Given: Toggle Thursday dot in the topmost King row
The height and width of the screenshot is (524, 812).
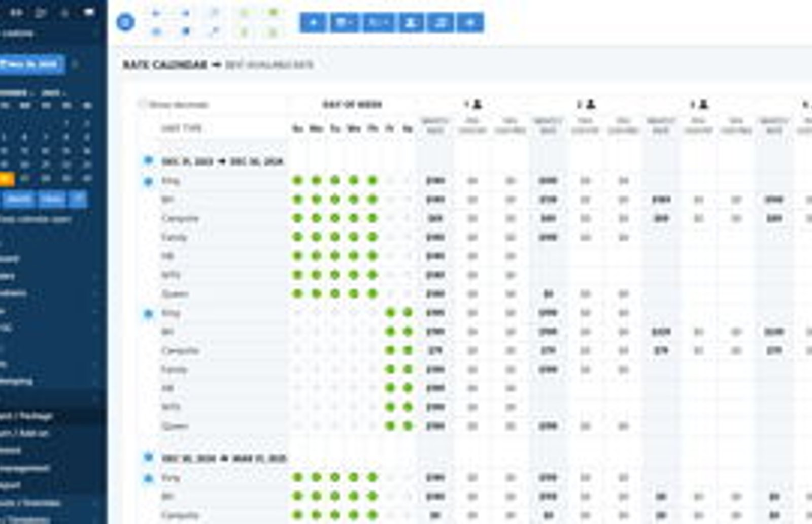Looking at the screenshot, I should 373,180.
